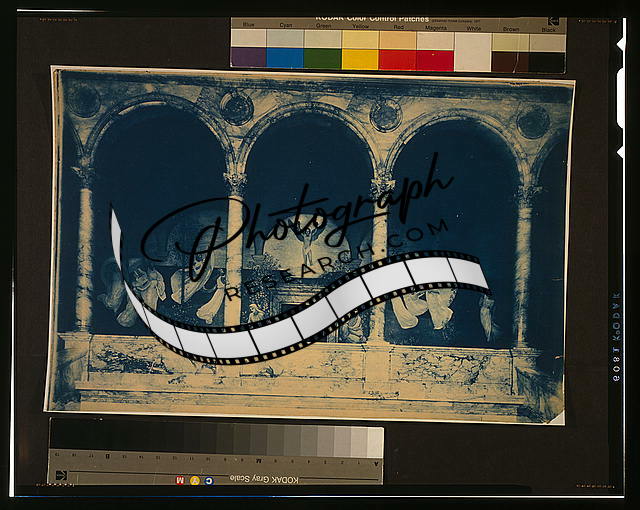The width and height of the screenshot is (640, 510).
Task: Click the KODAK Gray Scale label
Action: (262, 480)
